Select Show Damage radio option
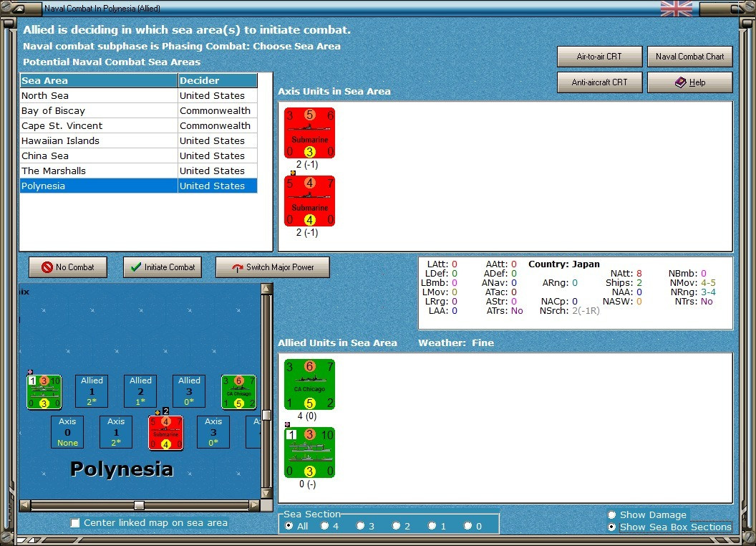The height and width of the screenshot is (546, 756). [612, 514]
